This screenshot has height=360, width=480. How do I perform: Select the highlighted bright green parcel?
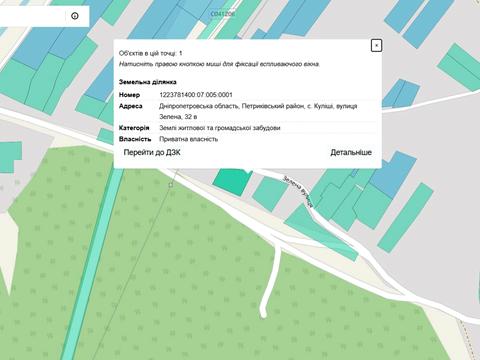pos(232,182)
